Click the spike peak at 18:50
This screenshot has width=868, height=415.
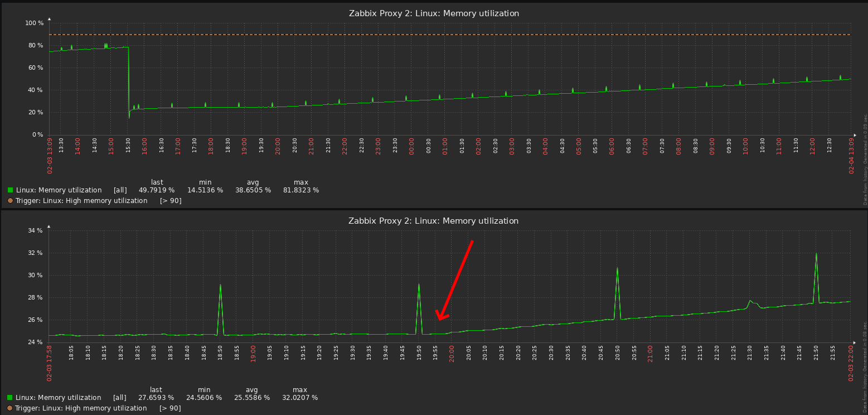coord(221,285)
